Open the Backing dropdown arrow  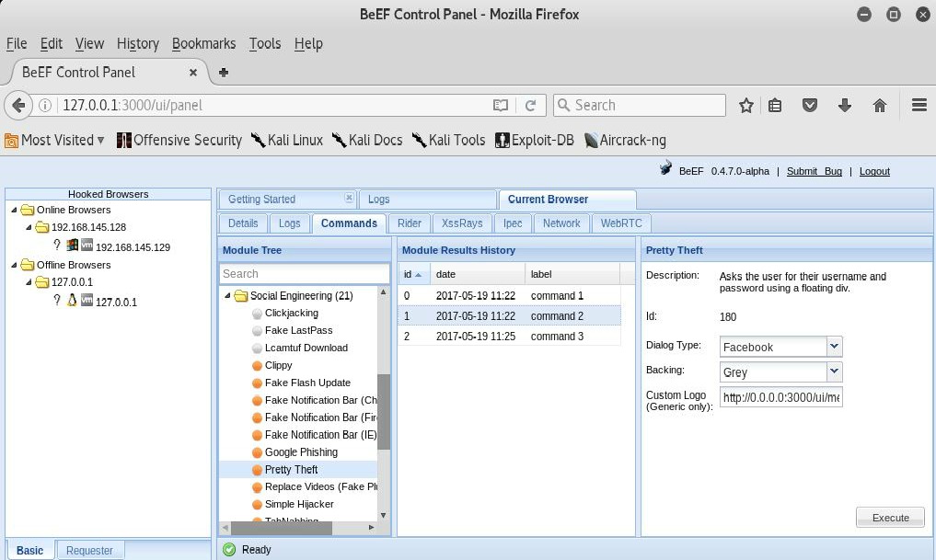834,371
